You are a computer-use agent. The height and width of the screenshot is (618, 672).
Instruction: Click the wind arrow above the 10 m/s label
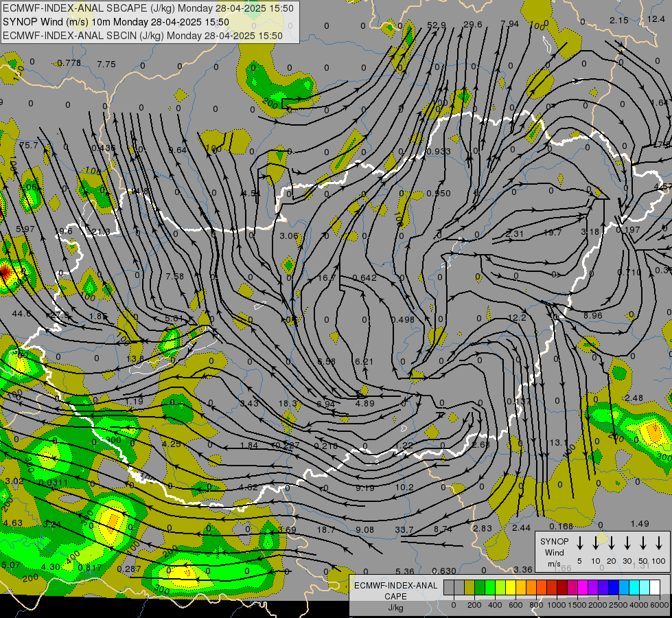click(595, 543)
